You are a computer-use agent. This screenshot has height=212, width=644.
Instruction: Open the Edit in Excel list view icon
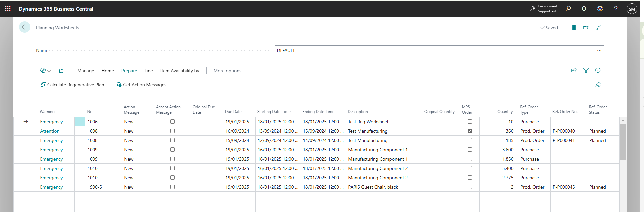pyautogui.click(x=61, y=70)
